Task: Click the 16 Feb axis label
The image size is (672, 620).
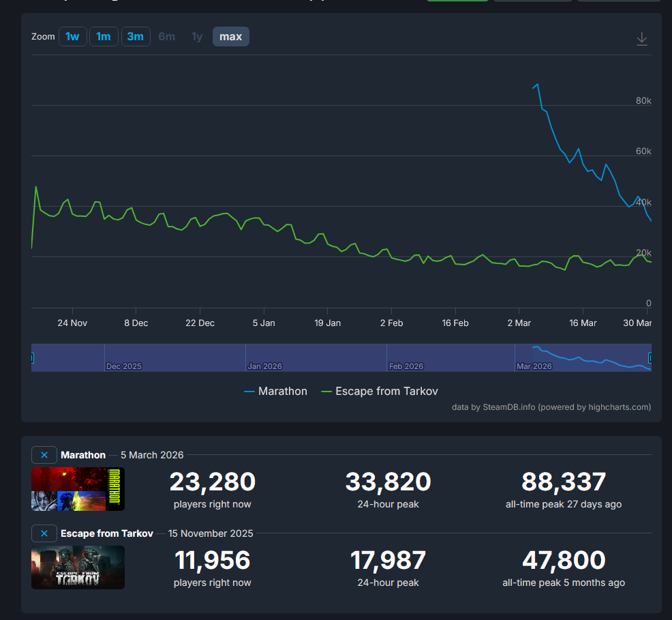Action: 455,323
